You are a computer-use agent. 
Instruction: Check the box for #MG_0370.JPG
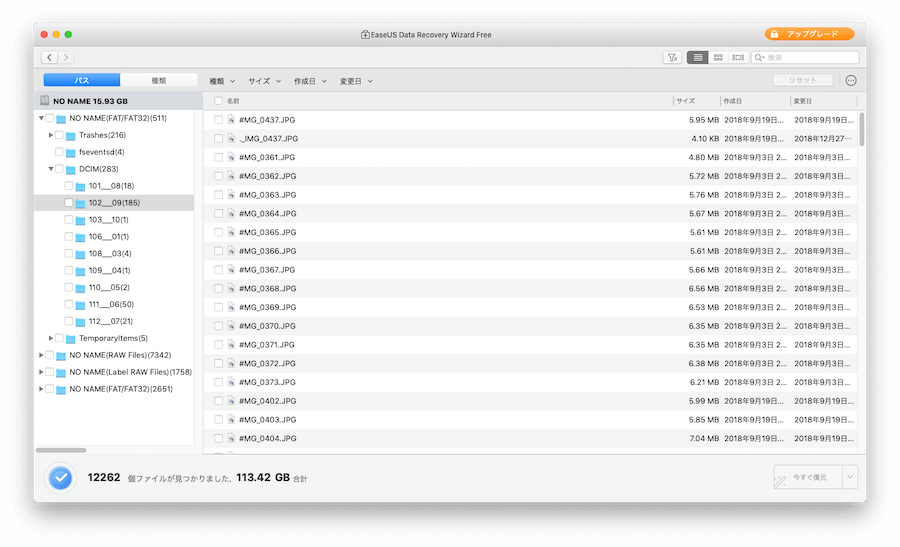coord(218,325)
